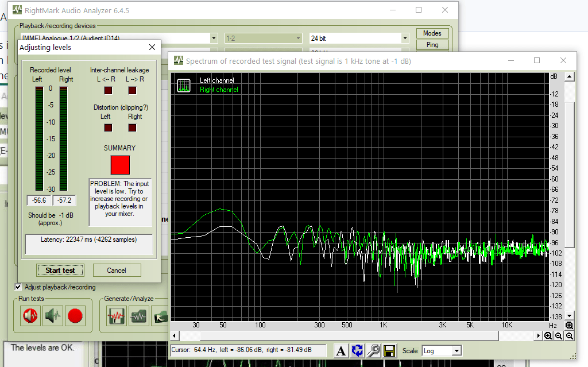588x367 pixels.
Task: Close the Spectrum of recorded test signal window
Action: point(563,60)
